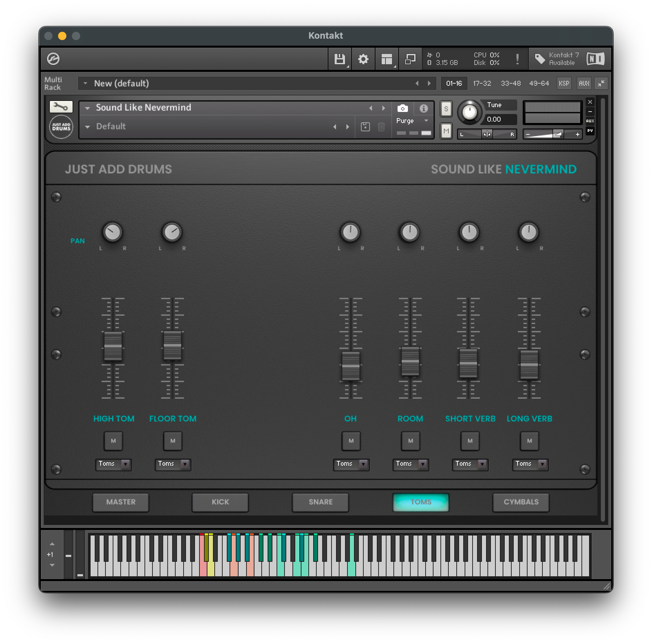Select next instrument arrow beside Sound Like Nevermind
652x644 pixels.
coord(383,108)
